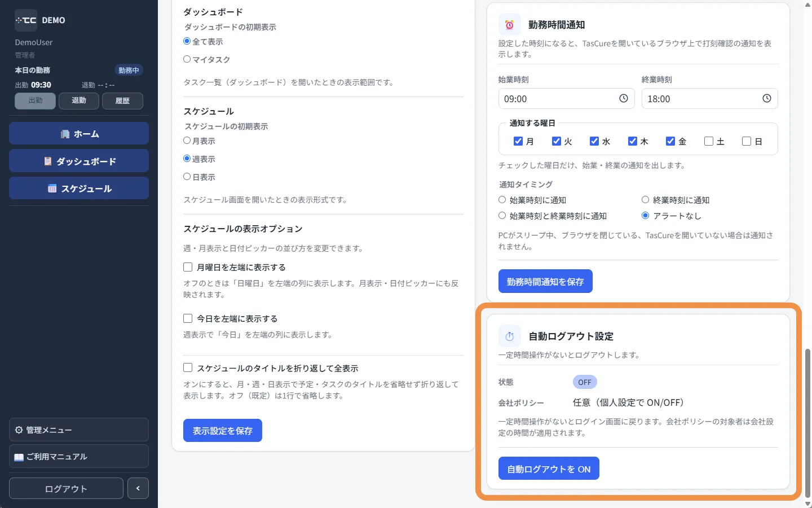The width and height of the screenshot is (812, 508).
Task: Select 始業時刻に通知 timing option
Action: (502, 200)
